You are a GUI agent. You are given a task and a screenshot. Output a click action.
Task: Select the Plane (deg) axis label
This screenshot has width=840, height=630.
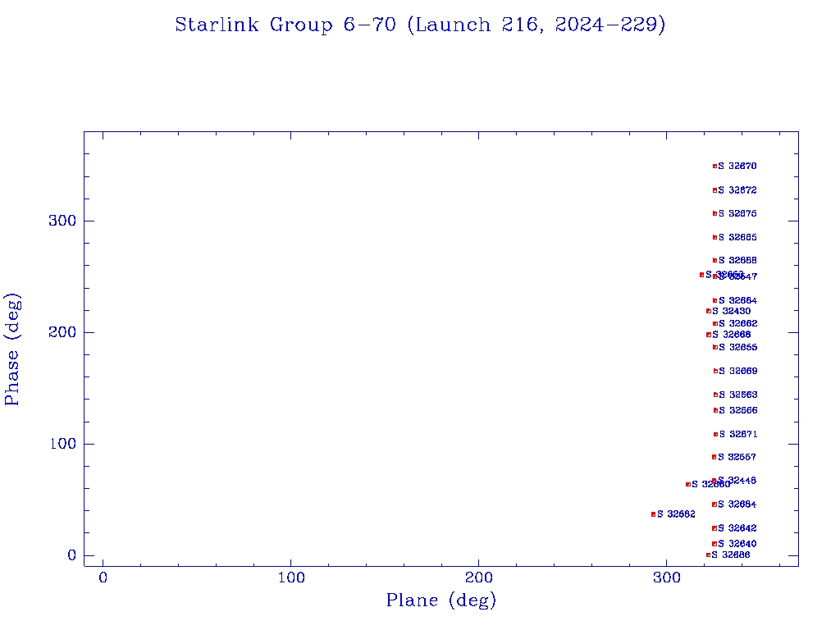pyautogui.click(x=441, y=601)
